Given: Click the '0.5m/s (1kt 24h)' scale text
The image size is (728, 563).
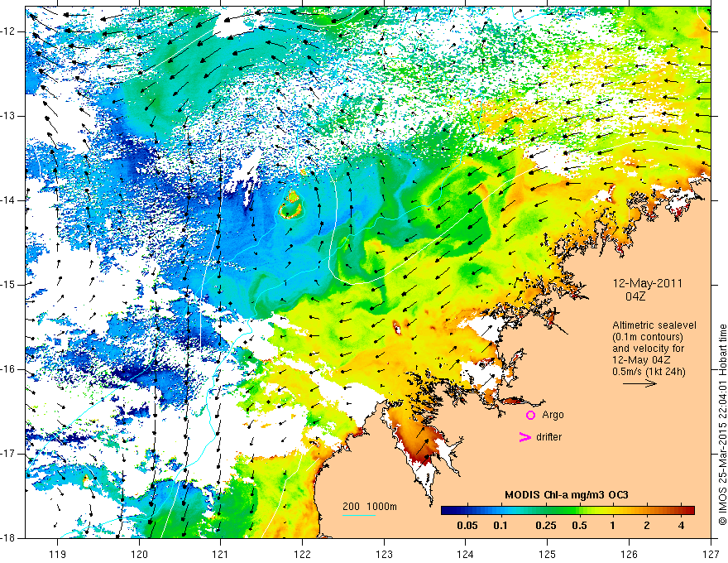Looking at the screenshot, I should pos(649,372).
